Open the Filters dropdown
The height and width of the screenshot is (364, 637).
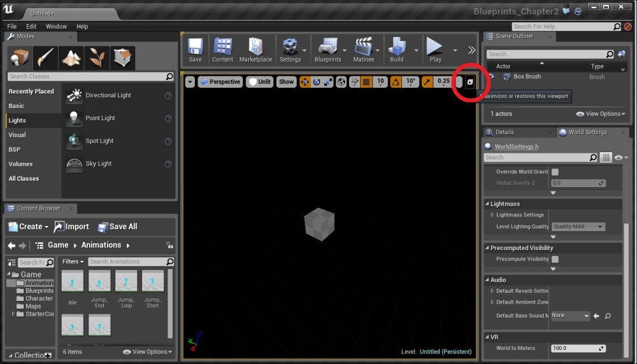[73, 262]
